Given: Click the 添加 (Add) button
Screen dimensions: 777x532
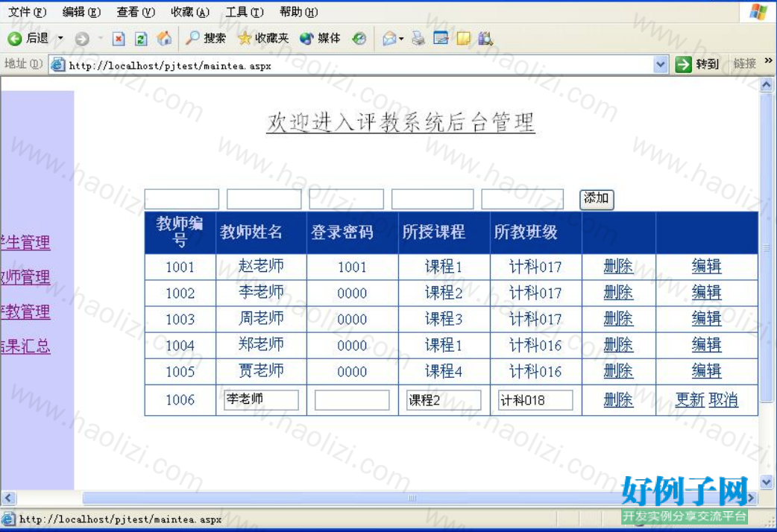Looking at the screenshot, I should tap(597, 200).
